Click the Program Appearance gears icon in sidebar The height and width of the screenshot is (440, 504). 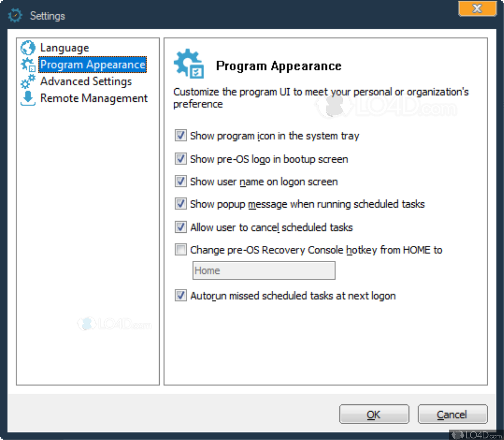pos(27,64)
